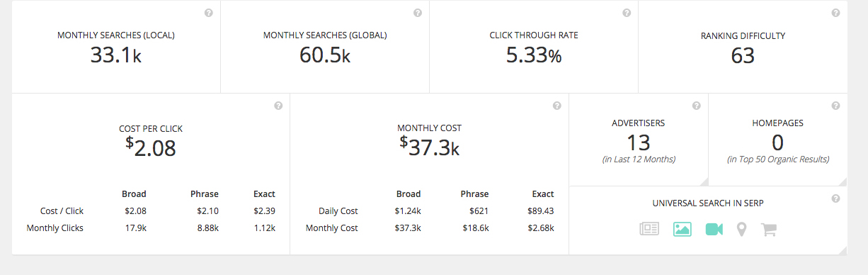This screenshot has width=868, height=275.
Task: Click the Click Through Rate help icon
Action: coord(627,13)
